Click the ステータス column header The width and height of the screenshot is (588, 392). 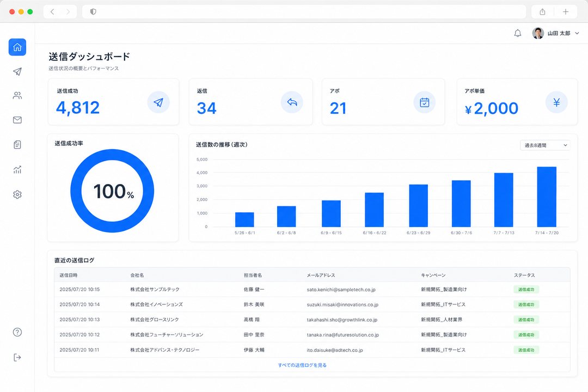524,275
